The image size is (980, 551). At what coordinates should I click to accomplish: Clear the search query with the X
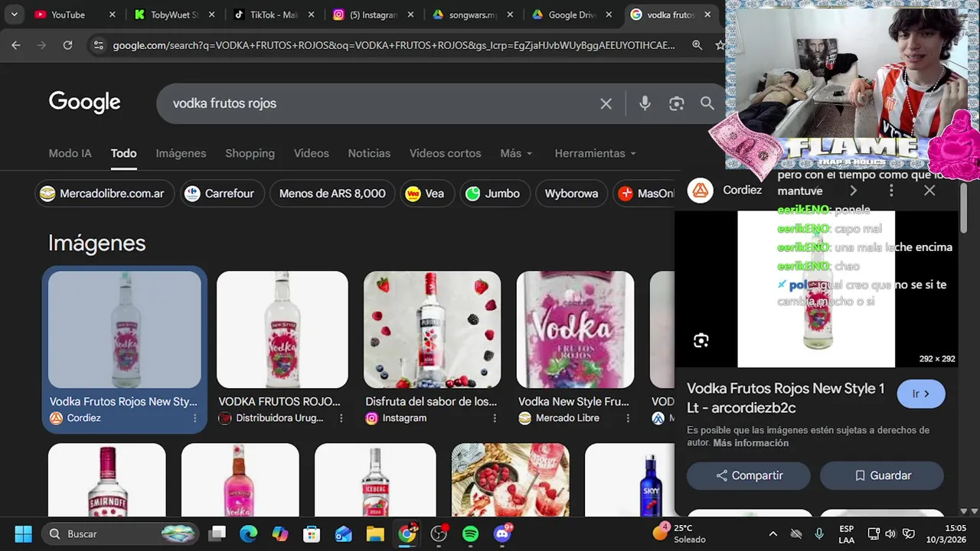pyautogui.click(x=606, y=103)
